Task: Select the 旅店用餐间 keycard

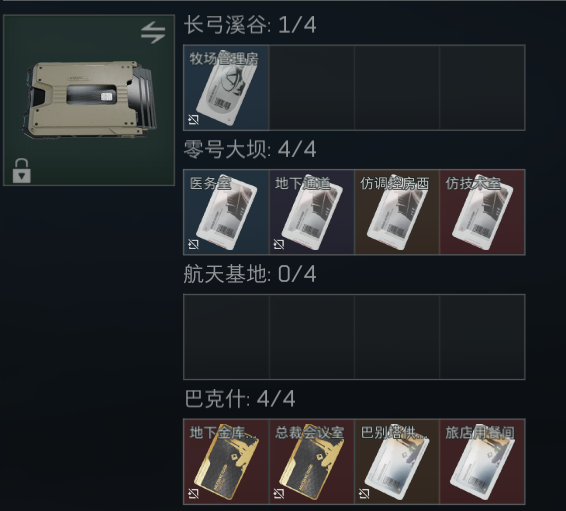Action: [483, 462]
